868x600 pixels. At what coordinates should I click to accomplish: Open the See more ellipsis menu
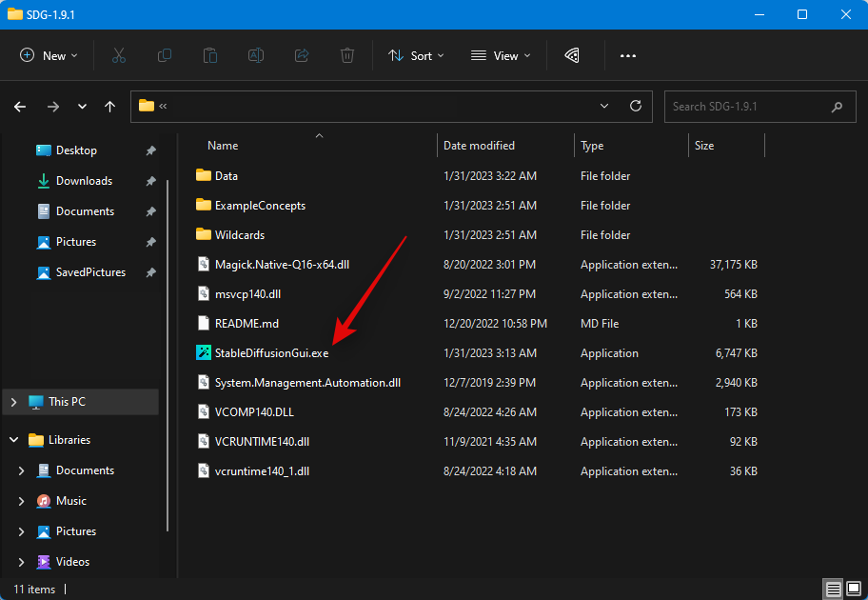627,55
